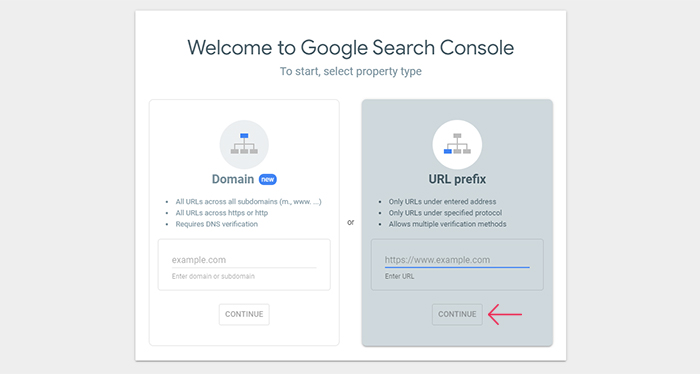Click "Only URLs under specified protocol" line
The image size is (700, 374).
[445, 213]
